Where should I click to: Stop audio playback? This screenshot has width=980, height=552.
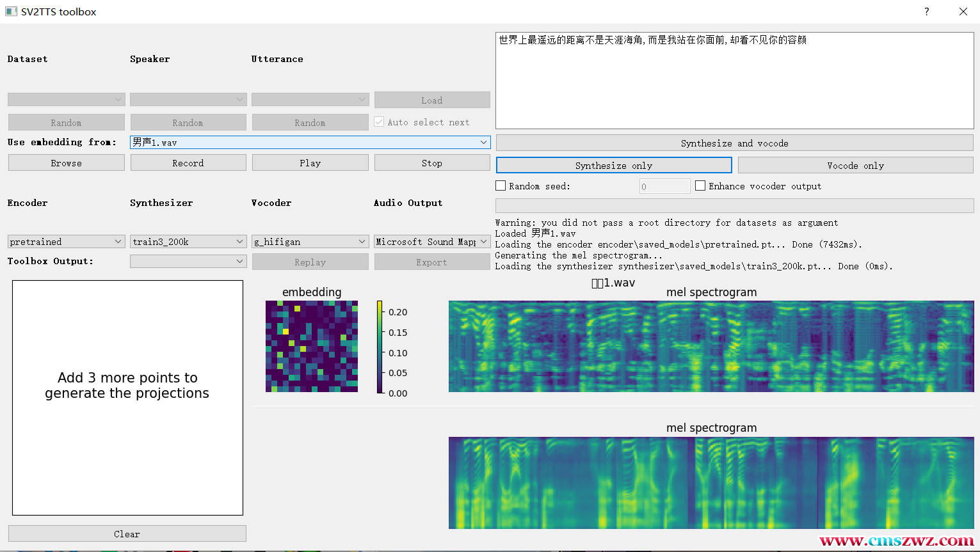(431, 163)
